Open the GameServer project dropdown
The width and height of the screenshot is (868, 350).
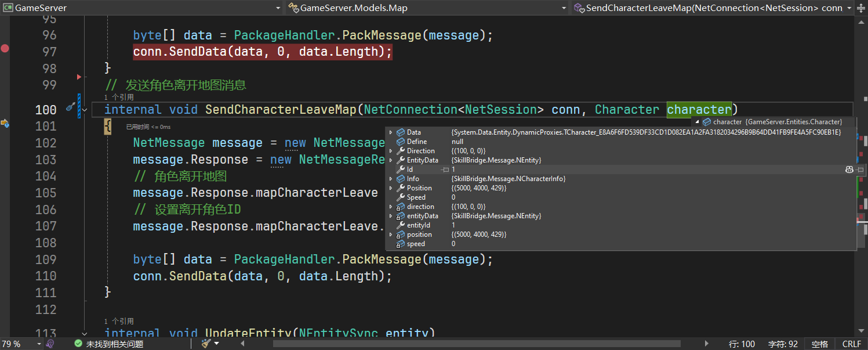point(277,8)
